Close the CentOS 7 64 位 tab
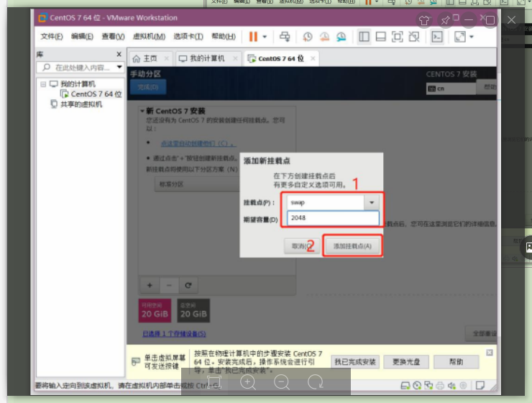Image resolution: width=532 pixels, height=403 pixels. click(313, 58)
